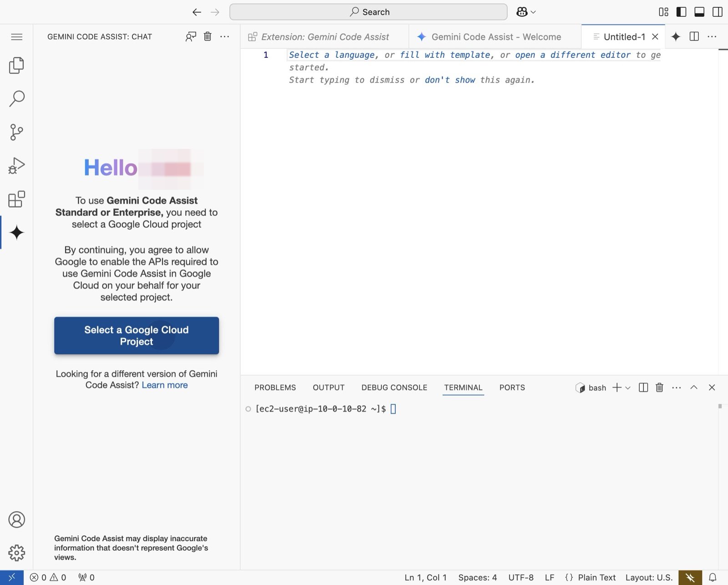Change indentation via Spaces: 4
Viewport: 728px width, 585px height.
[478, 577]
